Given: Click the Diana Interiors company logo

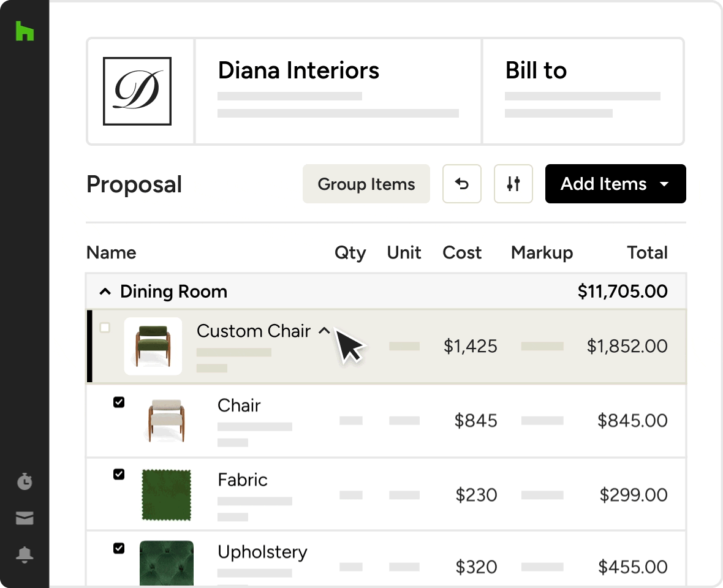Looking at the screenshot, I should click(137, 91).
